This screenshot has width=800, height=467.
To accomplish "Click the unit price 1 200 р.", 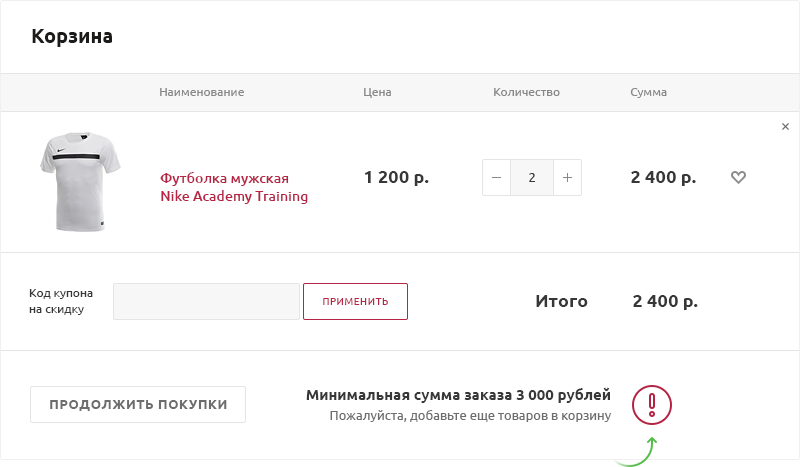I will pyautogui.click(x=396, y=178).
